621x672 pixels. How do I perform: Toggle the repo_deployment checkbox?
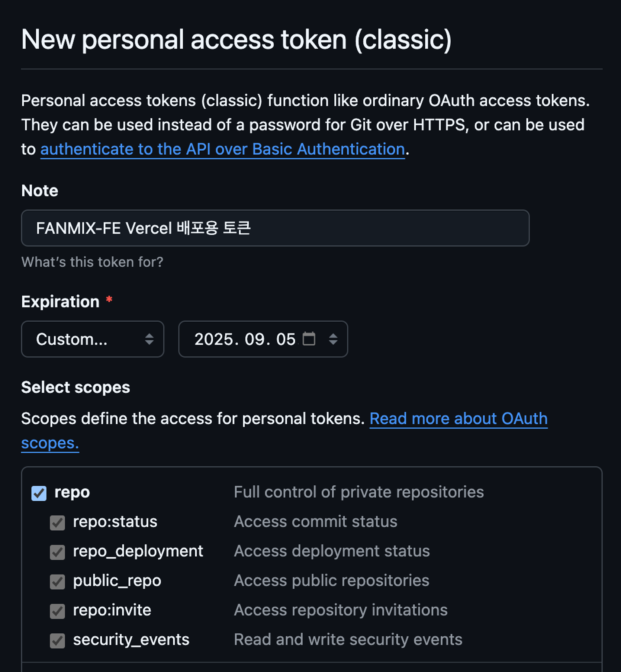pyautogui.click(x=57, y=552)
